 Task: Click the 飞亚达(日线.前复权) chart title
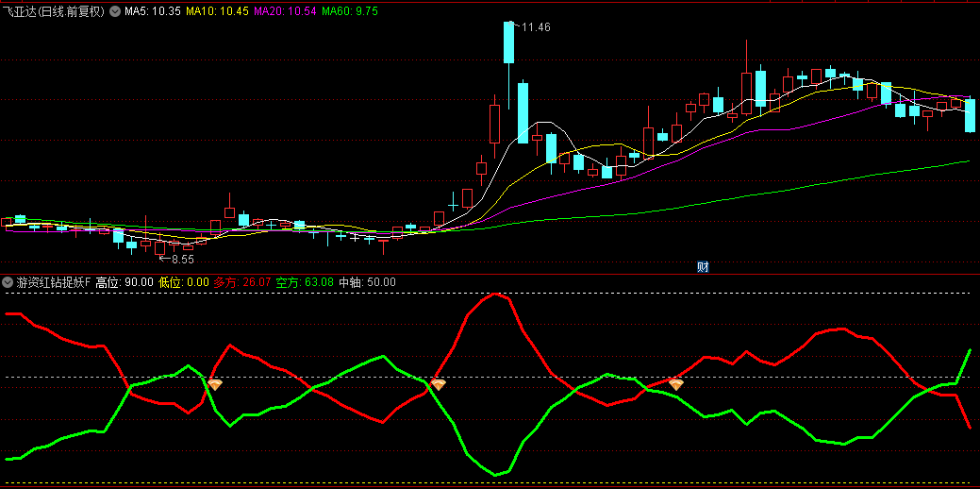(x=53, y=11)
